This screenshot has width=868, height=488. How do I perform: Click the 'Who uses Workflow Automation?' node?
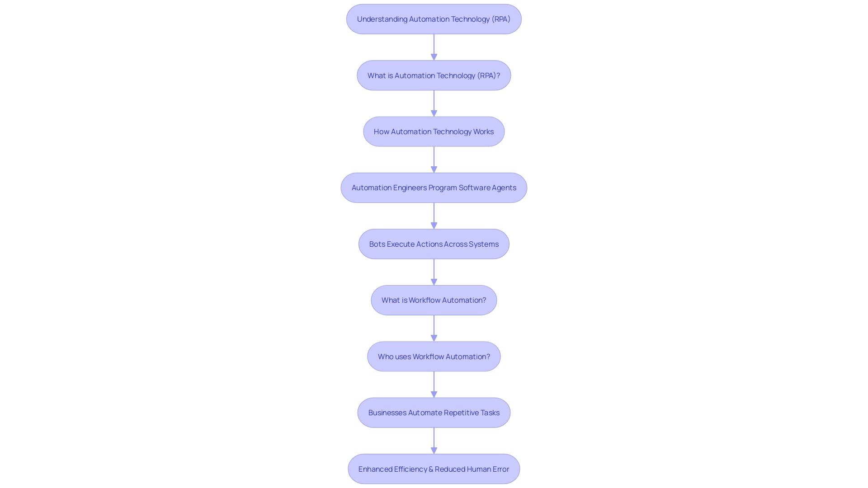434,357
